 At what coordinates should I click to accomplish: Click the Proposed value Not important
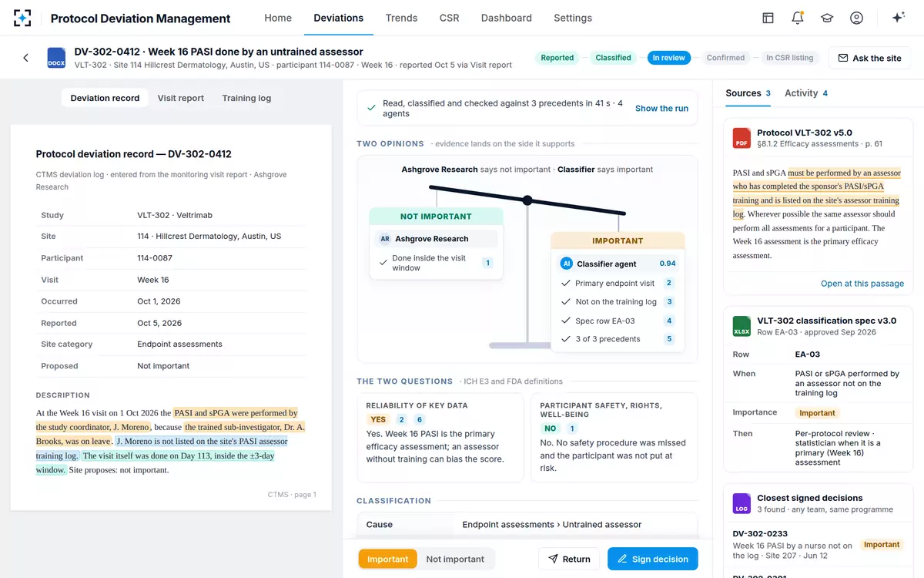(x=163, y=366)
